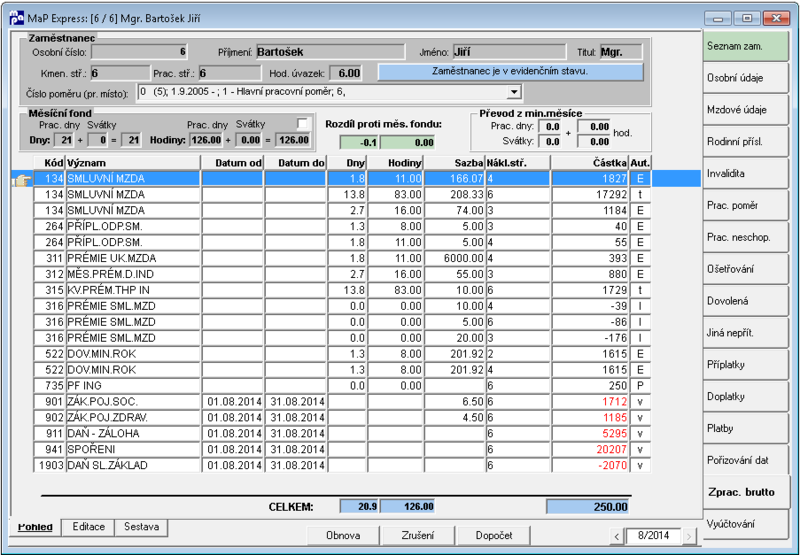The height and width of the screenshot is (555, 800).
Task: Open the Vyúčtování section
Action: point(745,524)
